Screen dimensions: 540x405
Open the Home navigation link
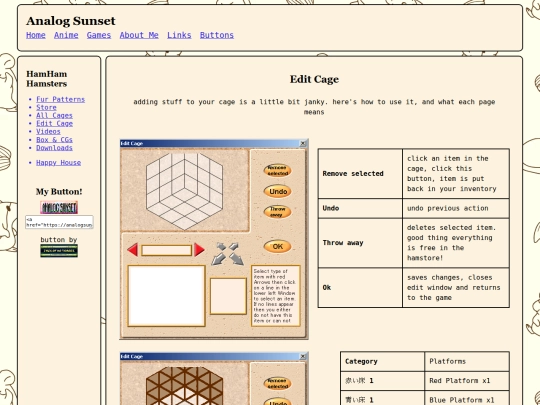[x=36, y=35]
